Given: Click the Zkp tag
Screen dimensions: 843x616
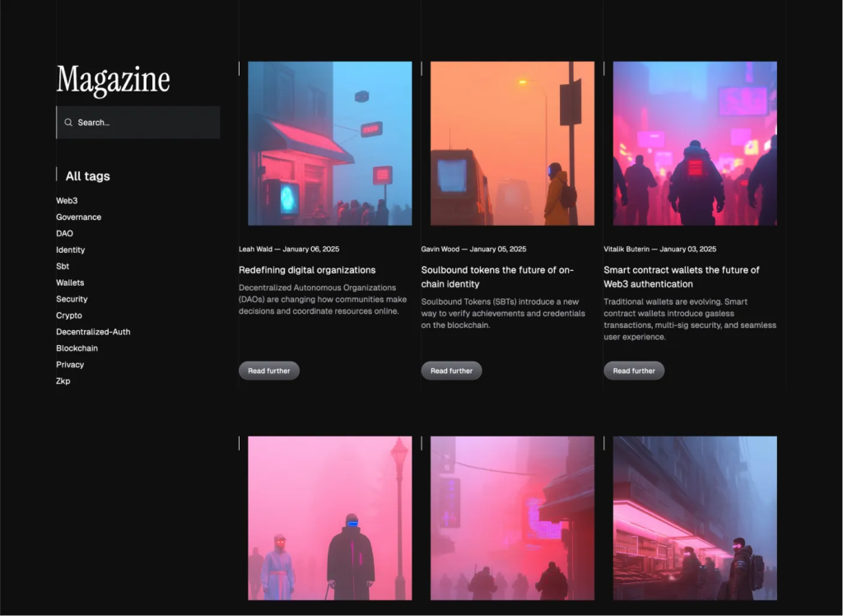Looking at the screenshot, I should [x=63, y=381].
